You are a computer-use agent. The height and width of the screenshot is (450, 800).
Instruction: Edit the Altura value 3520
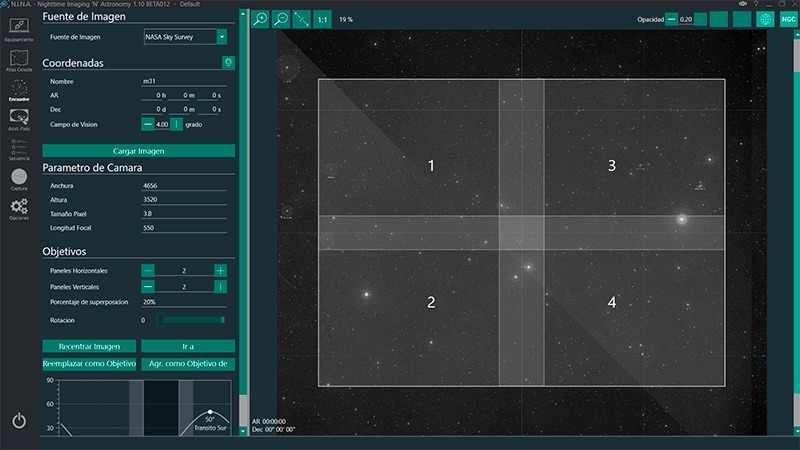(184, 199)
